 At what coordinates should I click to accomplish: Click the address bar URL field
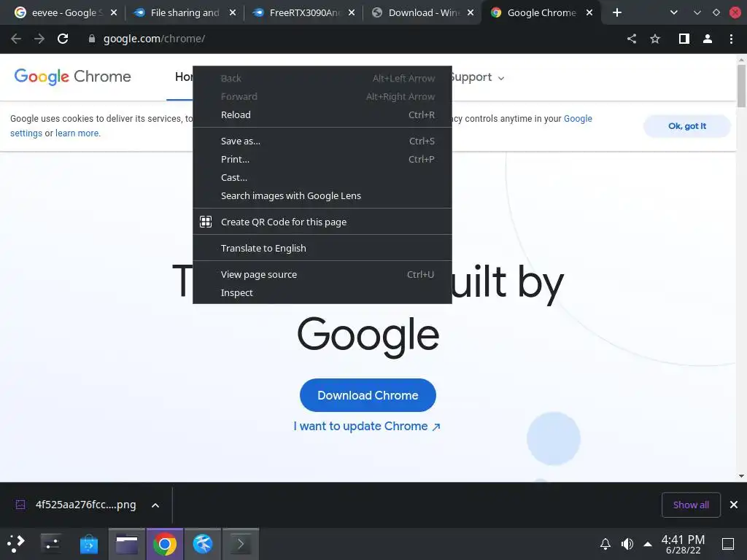352,39
